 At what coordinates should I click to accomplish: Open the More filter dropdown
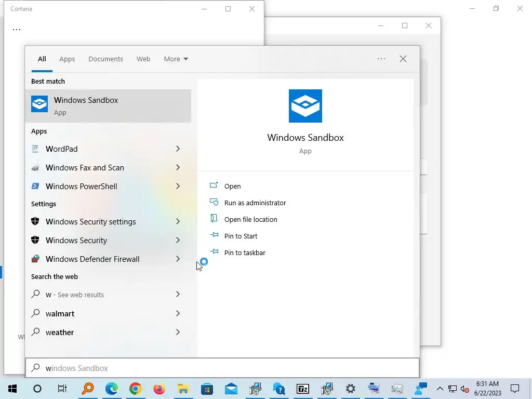tap(176, 59)
